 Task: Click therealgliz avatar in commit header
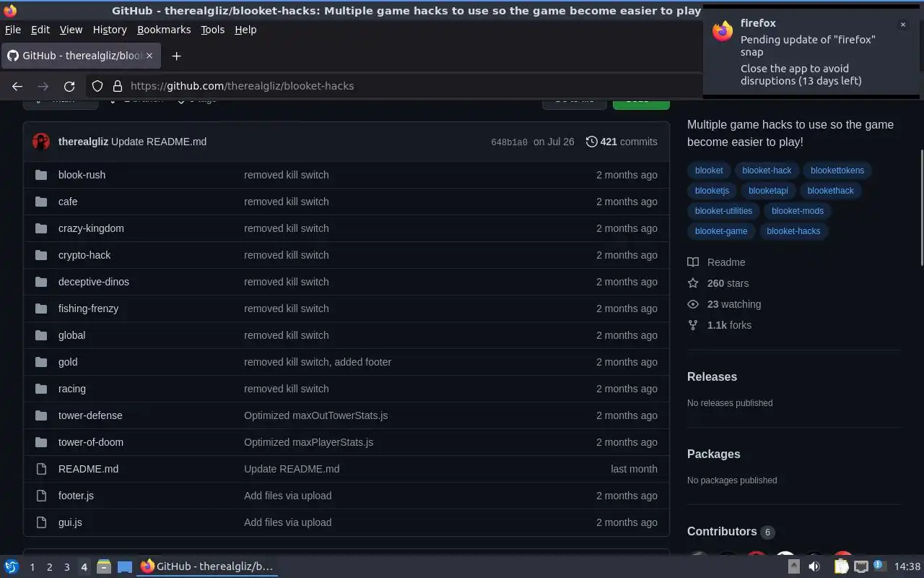(41, 142)
